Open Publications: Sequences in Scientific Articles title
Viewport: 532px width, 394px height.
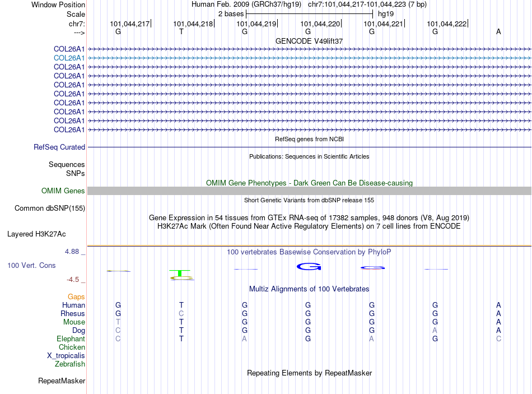coord(309,156)
